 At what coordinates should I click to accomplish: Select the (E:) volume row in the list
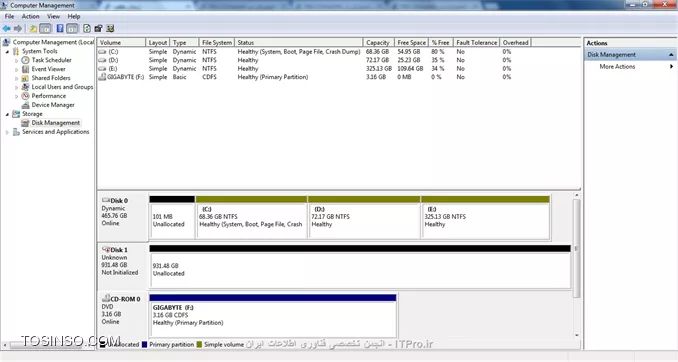[305, 69]
